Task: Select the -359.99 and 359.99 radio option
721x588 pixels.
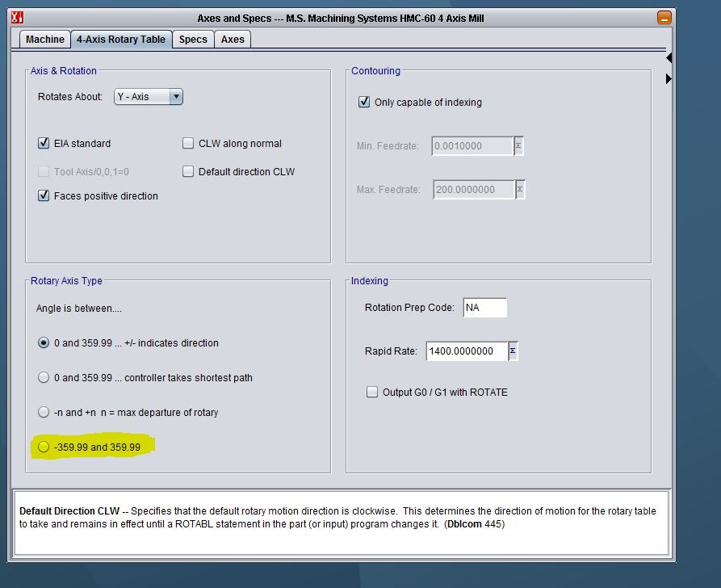Action: pyautogui.click(x=44, y=447)
